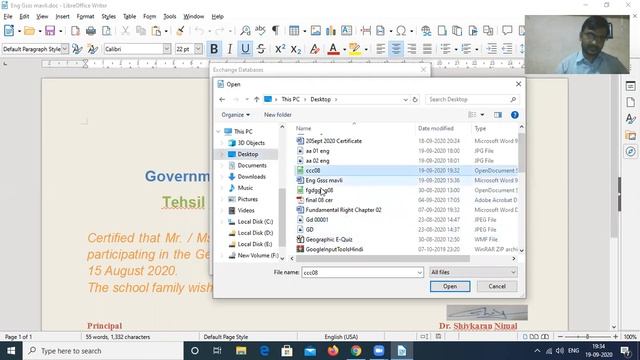Open the Format menu
The height and width of the screenshot is (360, 640).
pyautogui.click(x=85, y=16)
